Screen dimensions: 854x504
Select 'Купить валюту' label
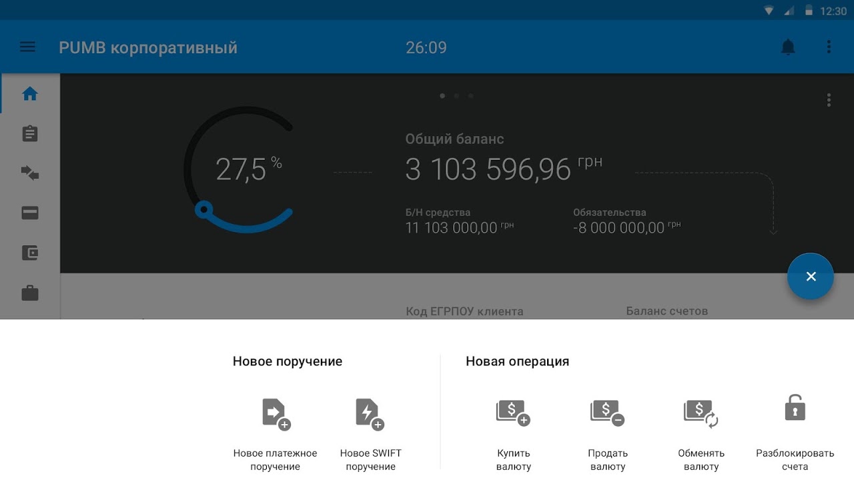click(x=514, y=460)
